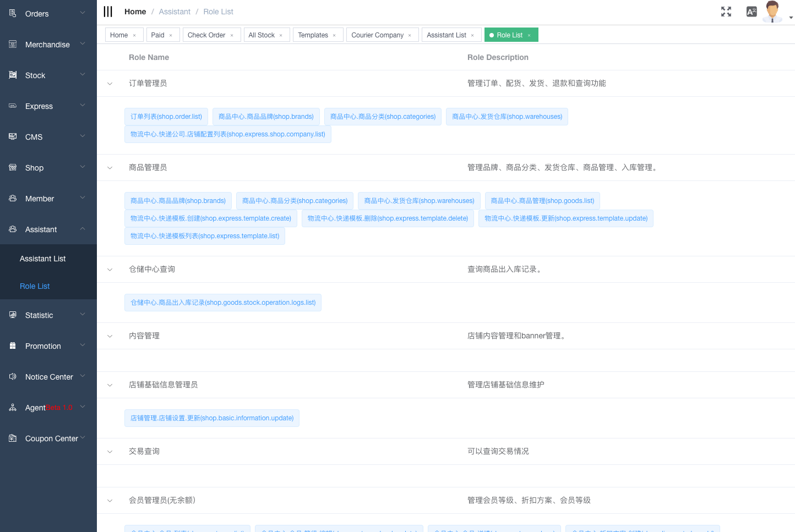Open the shop.order.list permission tag
795x532 pixels.
pyautogui.click(x=166, y=116)
